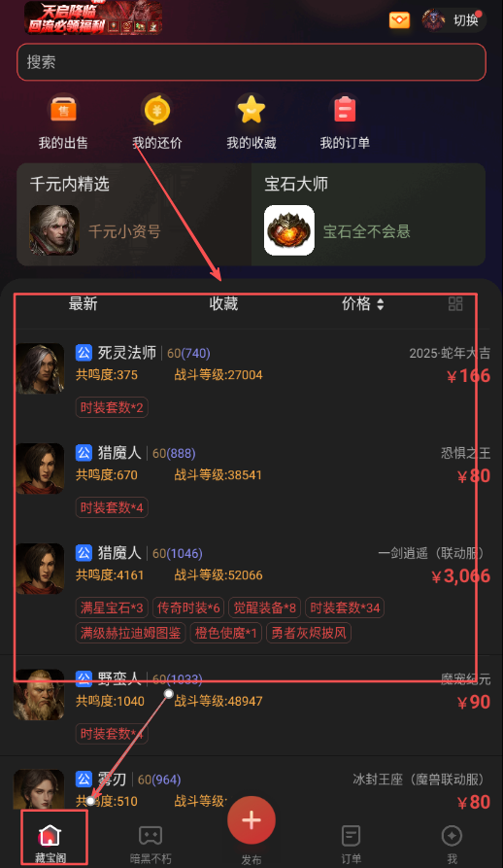Tap the red plus 发布 button

pos(251,819)
